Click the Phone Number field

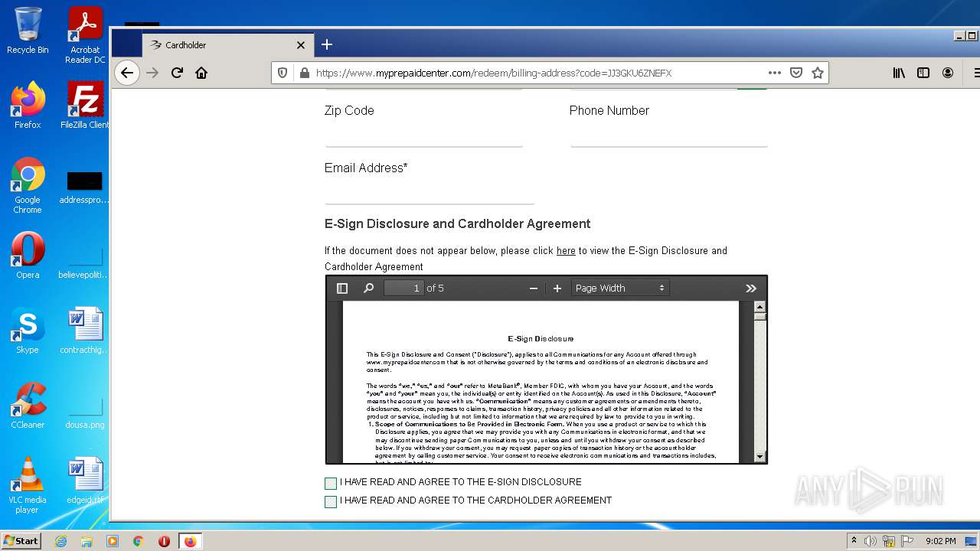[668, 135]
